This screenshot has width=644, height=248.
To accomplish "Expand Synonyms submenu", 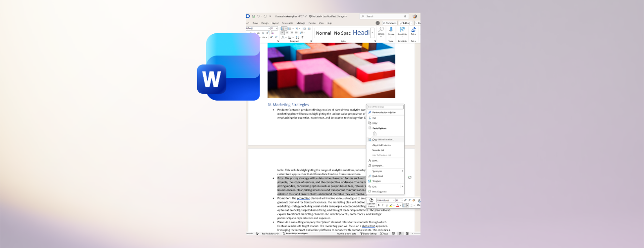I will [x=385, y=171].
